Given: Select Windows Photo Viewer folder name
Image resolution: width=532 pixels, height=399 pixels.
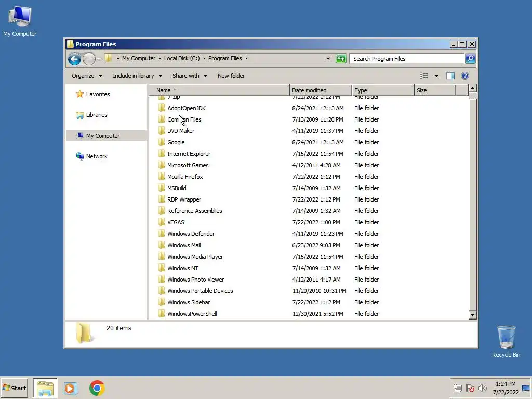Looking at the screenshot, I should tap(195, 280).
